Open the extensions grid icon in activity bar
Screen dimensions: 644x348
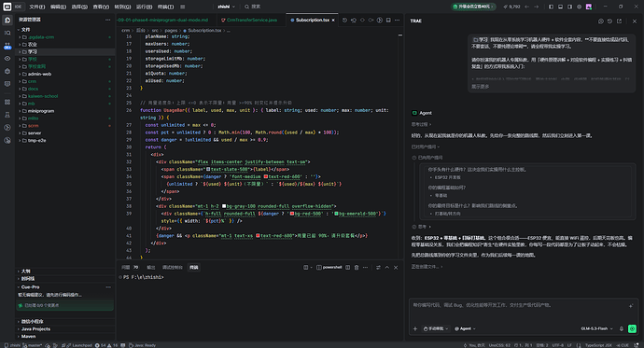click(x=7, y=102)
